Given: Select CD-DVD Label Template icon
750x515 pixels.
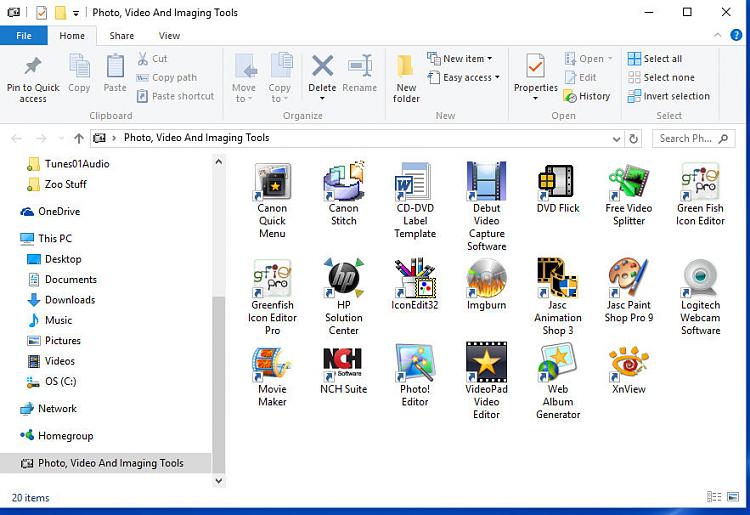Looking at the screenshot, I should (414, 182).
